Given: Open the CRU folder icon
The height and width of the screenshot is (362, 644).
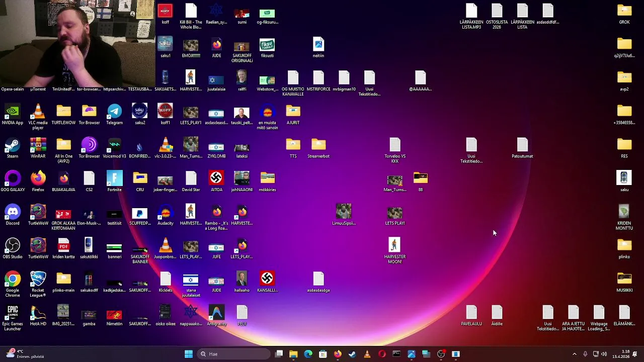Looking at the screenshot, I should pyautogui.click(x=140, y=182).
